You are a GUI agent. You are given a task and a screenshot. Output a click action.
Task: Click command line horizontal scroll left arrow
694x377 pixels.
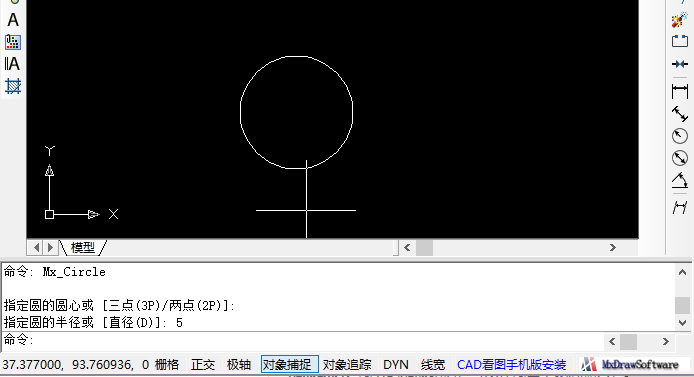point(612,341)
